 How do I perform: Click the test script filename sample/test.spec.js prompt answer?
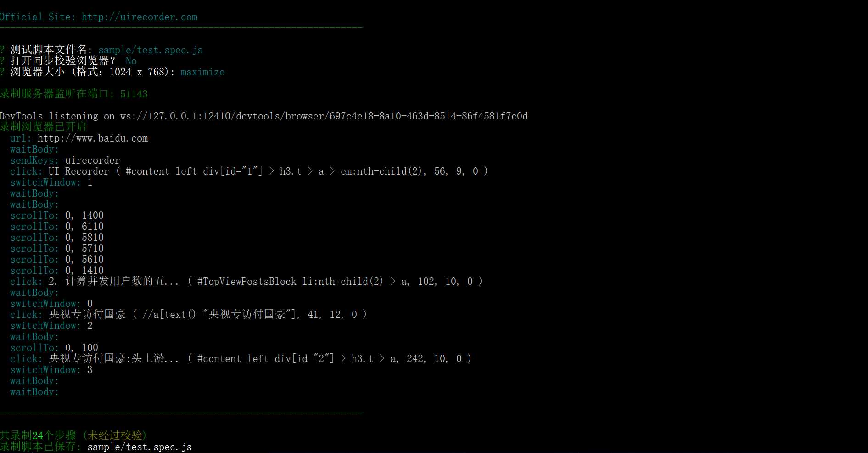[151, 50]
